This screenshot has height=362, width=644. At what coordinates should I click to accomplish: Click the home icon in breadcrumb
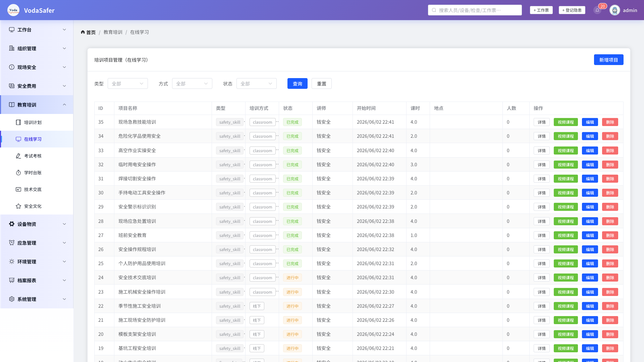(x=83, y=32)
